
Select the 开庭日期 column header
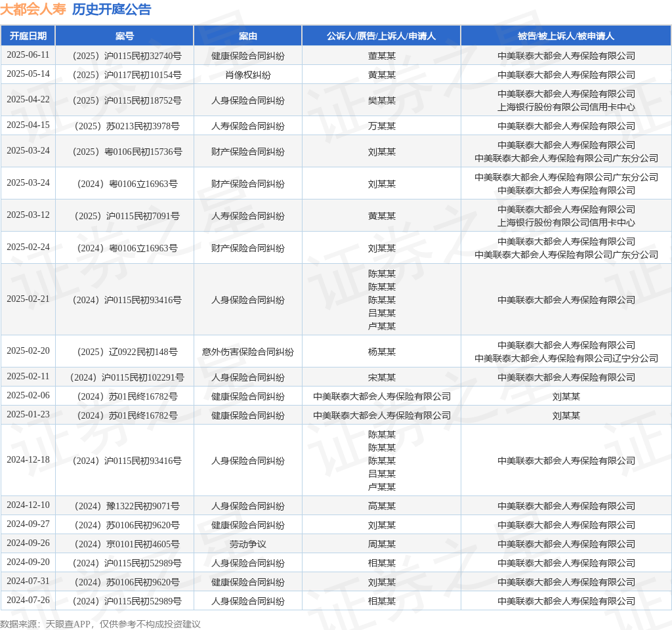coord(28,36)
